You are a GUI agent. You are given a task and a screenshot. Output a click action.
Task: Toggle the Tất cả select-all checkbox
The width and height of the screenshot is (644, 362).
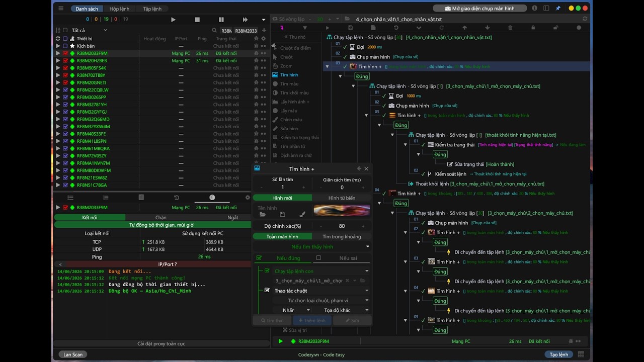click(x=65, y=31)
